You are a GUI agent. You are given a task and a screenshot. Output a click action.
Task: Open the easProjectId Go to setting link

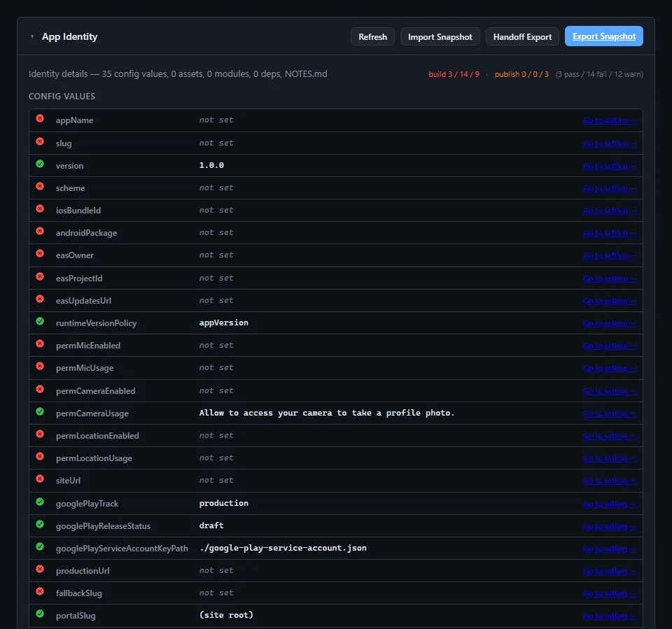tap(610, 278)
